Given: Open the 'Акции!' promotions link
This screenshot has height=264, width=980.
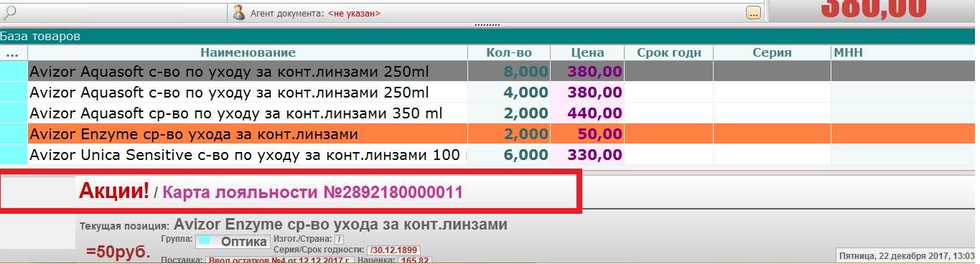Looking at the screenshot, I should pos(114,191).
